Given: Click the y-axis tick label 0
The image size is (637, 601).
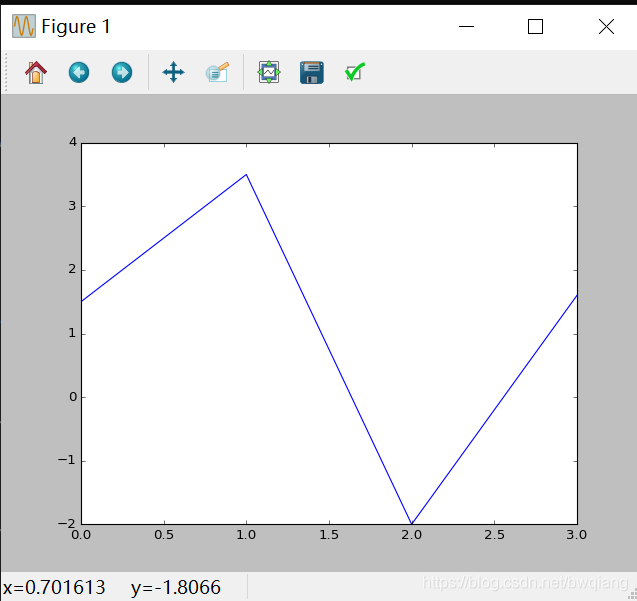Looking at the screenshot, I should pyautogui.click(x=73, y=397).
